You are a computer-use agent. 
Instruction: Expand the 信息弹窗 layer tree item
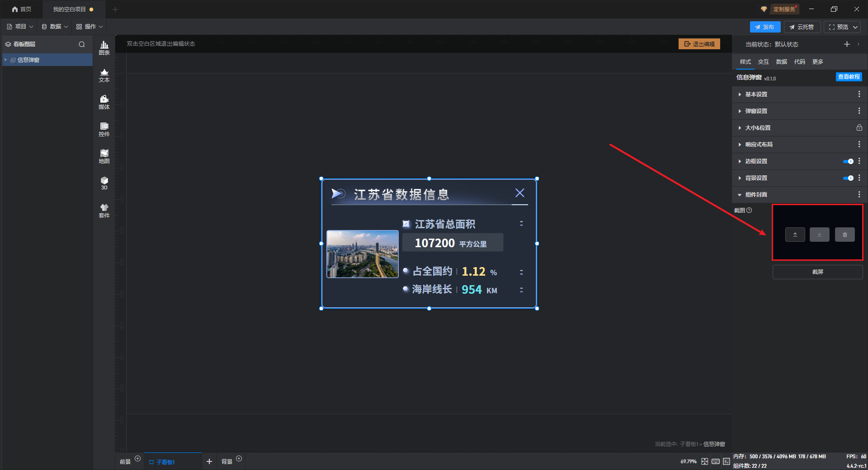[5, 60]
